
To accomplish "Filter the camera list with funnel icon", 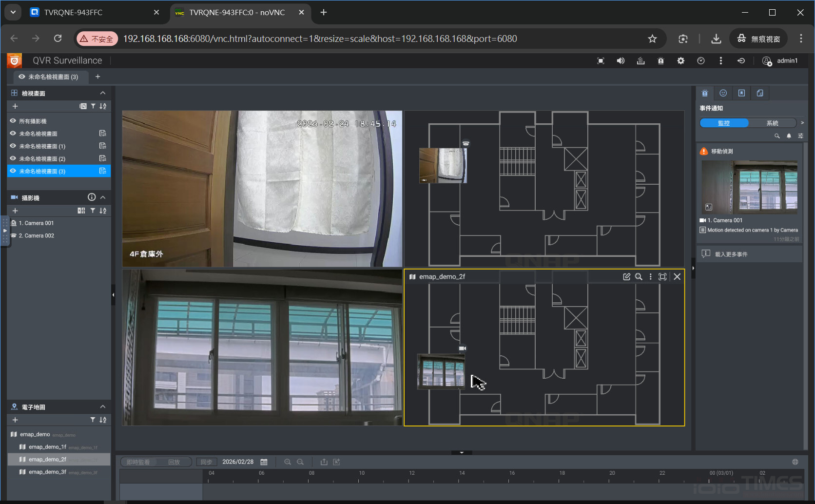I will tap(93, 211).
